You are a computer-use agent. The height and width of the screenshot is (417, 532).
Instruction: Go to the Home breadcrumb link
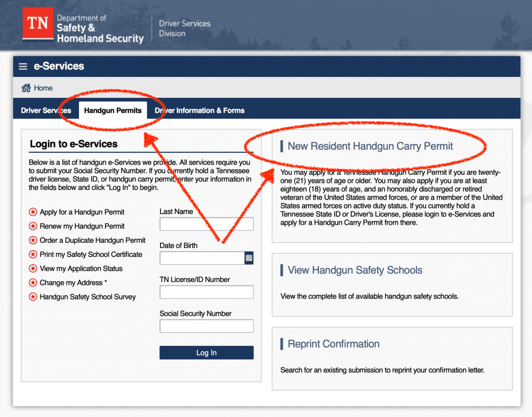coord(43,88)
